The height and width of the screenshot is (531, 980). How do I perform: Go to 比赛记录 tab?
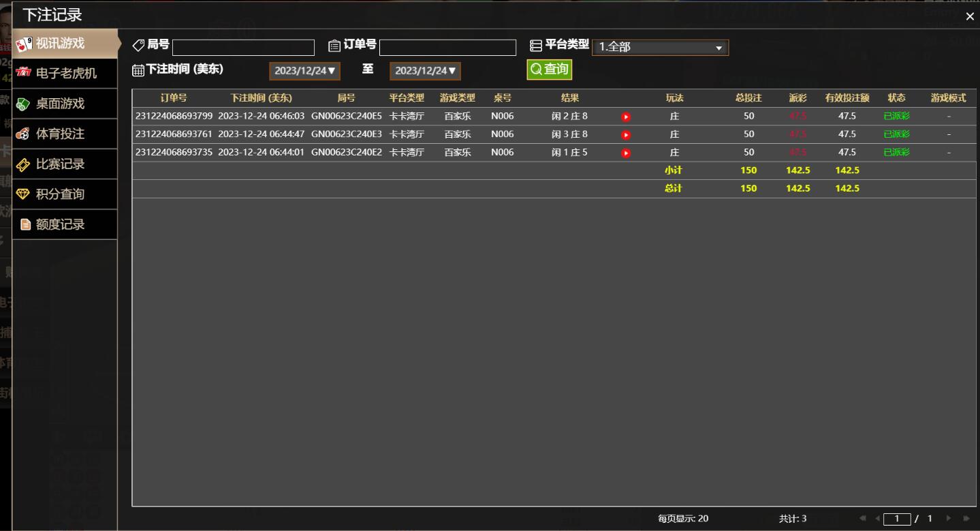[65, 164]
